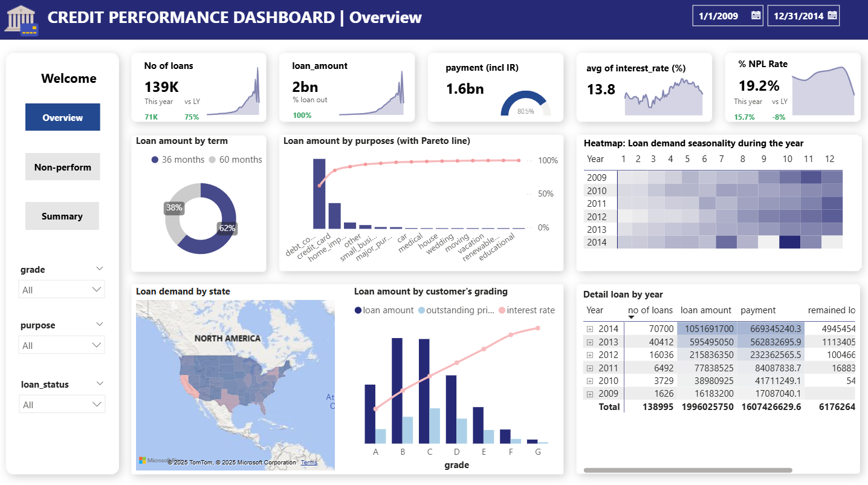The height and width of the screenshot is (485, 868).
Task: Click the 36 months legend marker
Action: point(155,160)
